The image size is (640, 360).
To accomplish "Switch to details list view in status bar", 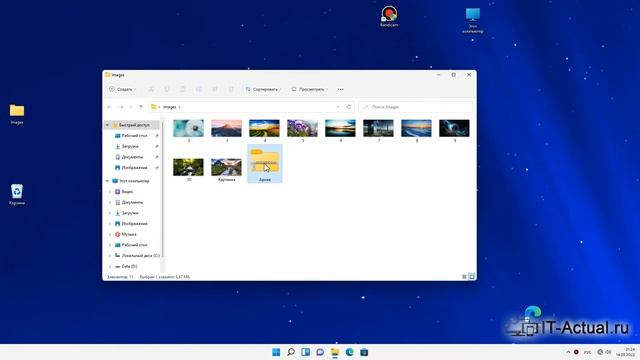I will pos(464,277).
